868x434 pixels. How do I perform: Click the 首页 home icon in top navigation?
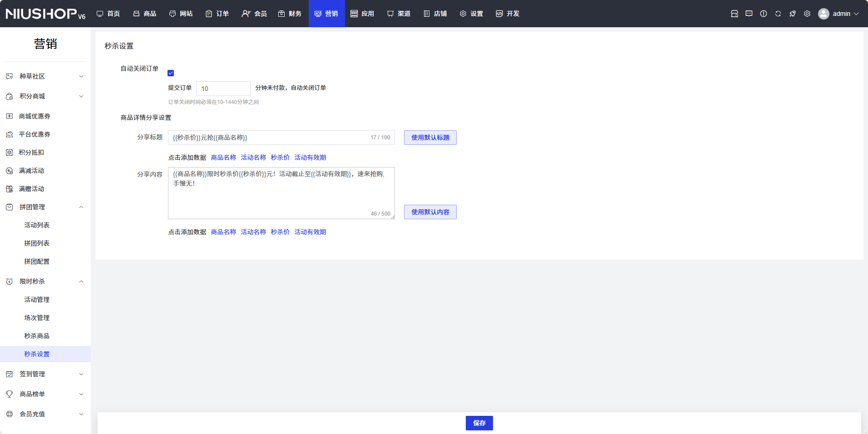(x=100, y=14)
